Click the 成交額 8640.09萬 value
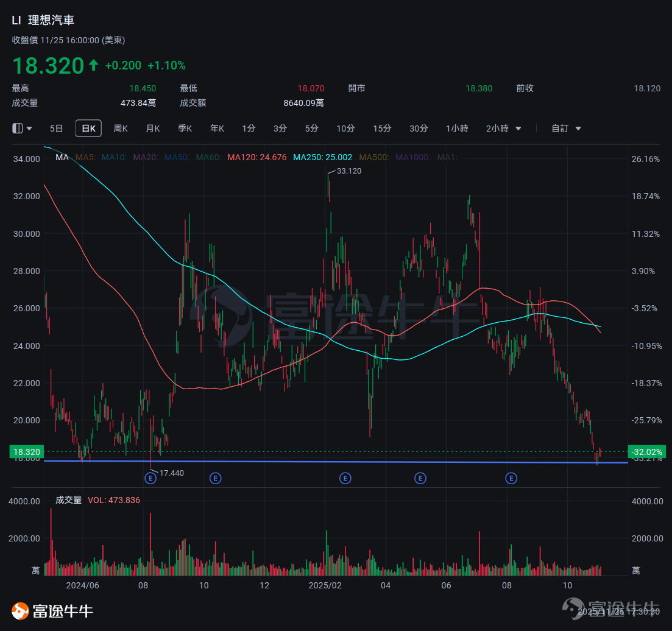The height and width of the screenshot is (631, 672). [x=303, y=103]
